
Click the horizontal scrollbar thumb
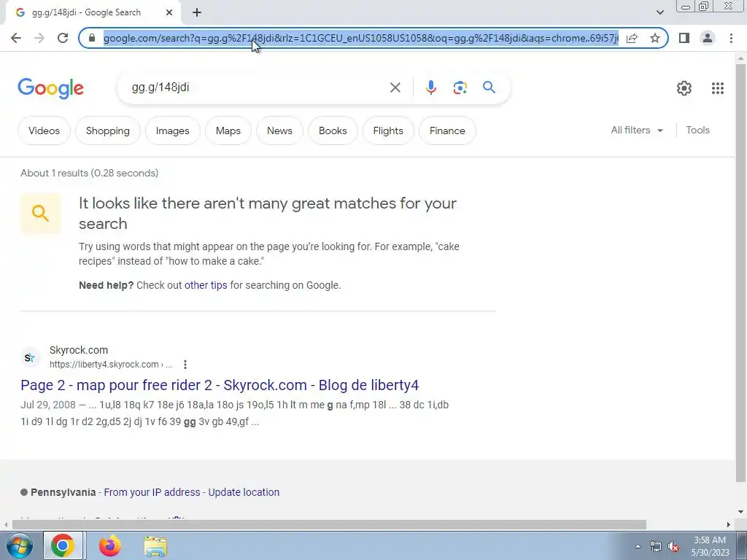pyautogui.click(x=329, y=525)
